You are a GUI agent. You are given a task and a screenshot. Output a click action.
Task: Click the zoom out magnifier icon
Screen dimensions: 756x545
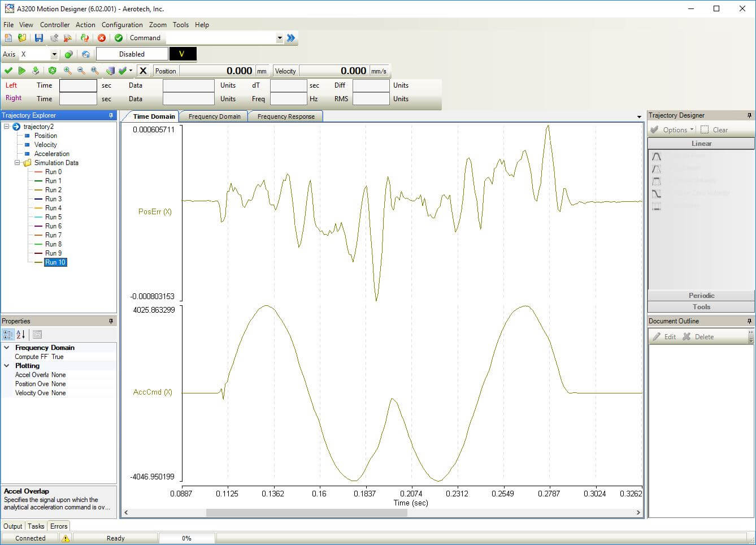81,71
